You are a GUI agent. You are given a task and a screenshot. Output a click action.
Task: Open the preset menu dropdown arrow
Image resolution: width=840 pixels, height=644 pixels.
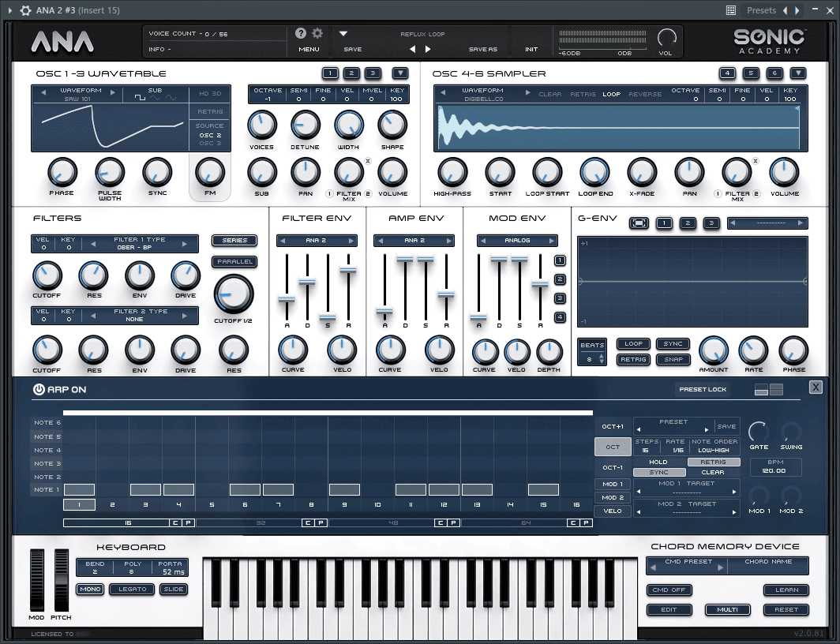click(343, 33)
